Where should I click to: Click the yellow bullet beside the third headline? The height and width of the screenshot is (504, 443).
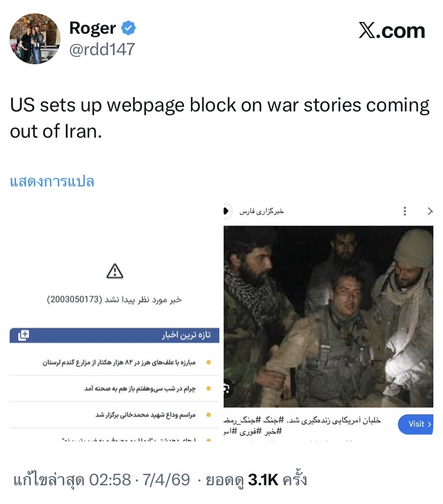[x=208, y=415]
